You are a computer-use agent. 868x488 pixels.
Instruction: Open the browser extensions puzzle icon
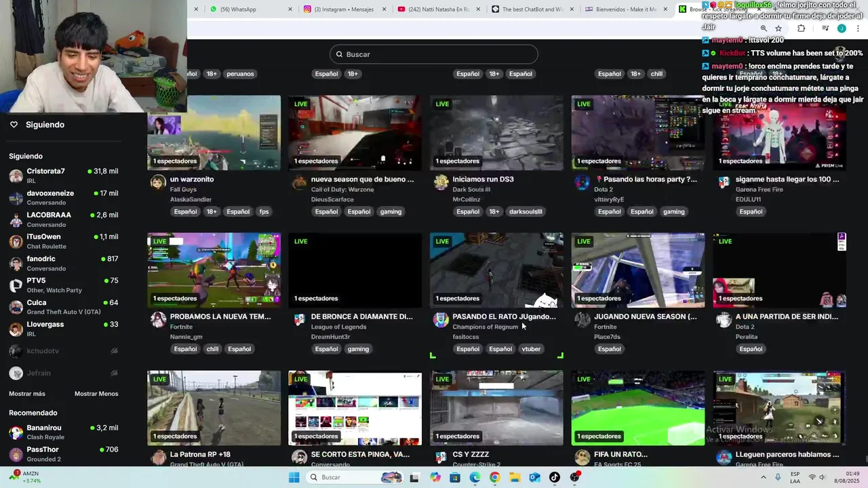[x=801, y=28]
